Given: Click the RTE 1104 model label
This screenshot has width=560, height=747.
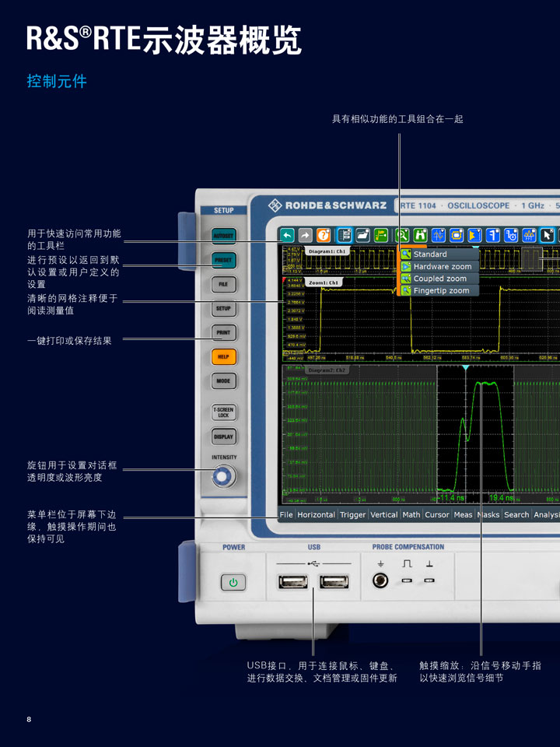Looking at the screenshot, I should [x=418, y=205].
